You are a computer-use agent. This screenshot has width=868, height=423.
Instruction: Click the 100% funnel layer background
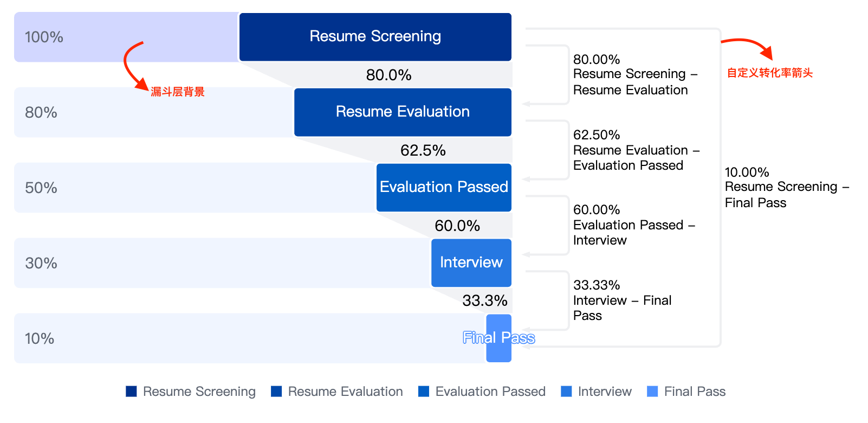click(126, 37)
